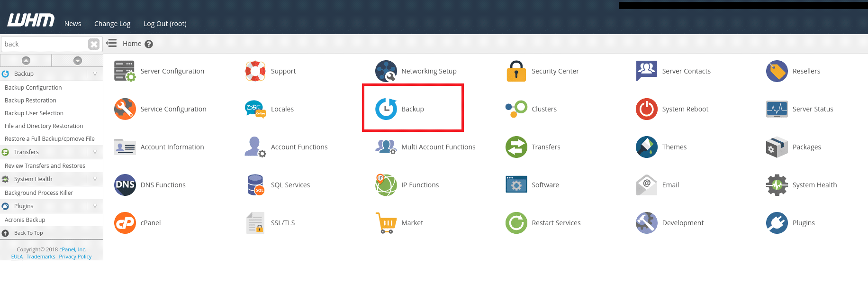868x285 pixels.
Task: Open the Server Contacts icon
Action: click(647, 71)
